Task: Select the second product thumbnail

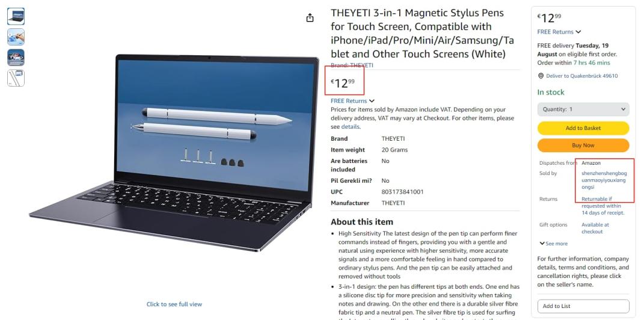Action: 16,37
